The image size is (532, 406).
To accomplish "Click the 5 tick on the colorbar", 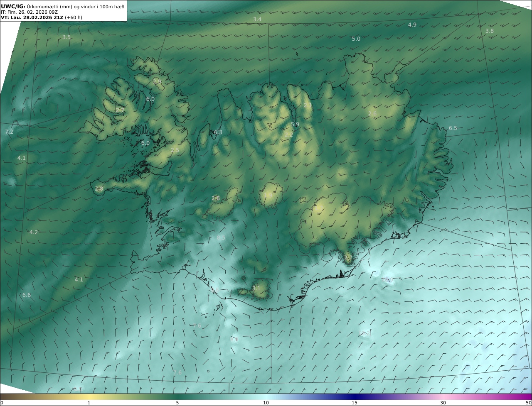I will [x=177, y=403].
